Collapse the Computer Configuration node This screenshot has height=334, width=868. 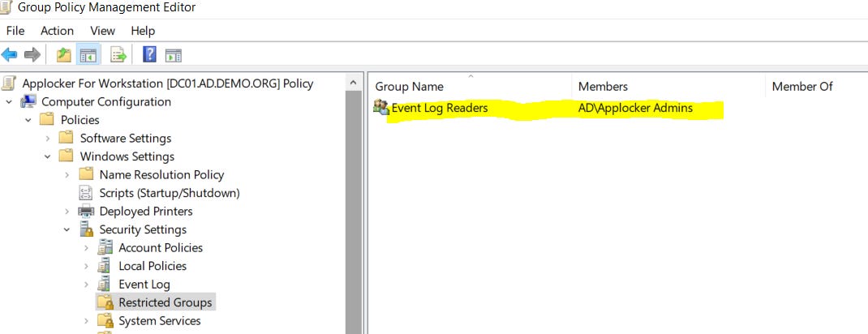(x=10, y=102)
